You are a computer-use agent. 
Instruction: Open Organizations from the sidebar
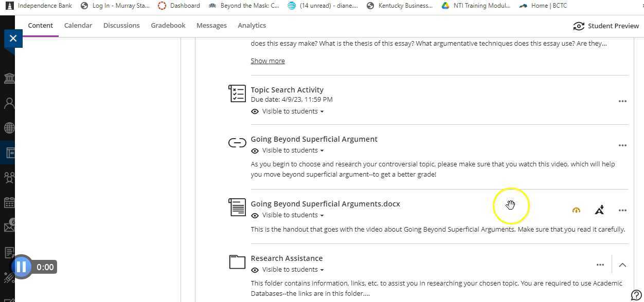(x=9, y=177)
